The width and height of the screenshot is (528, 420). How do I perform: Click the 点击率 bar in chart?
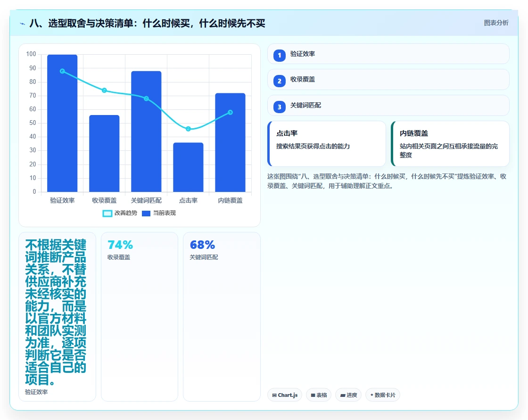(x=188, y=167)
